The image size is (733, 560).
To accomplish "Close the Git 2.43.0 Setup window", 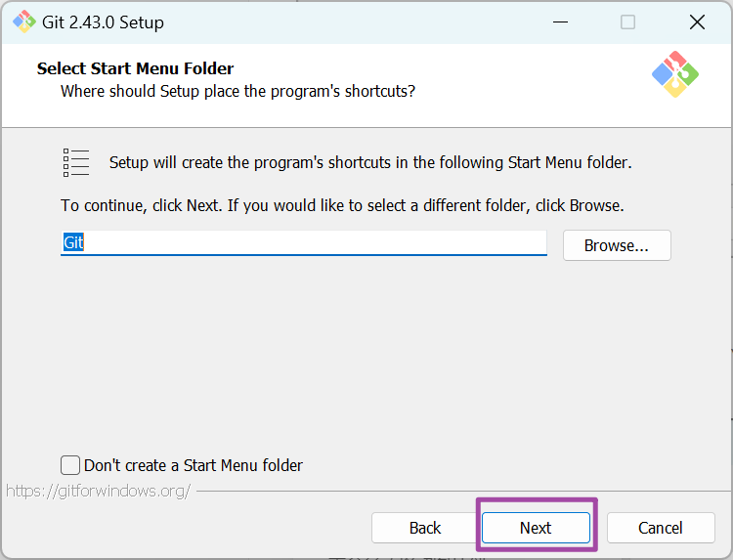I will pyautogui.click(x=696, y=22).
